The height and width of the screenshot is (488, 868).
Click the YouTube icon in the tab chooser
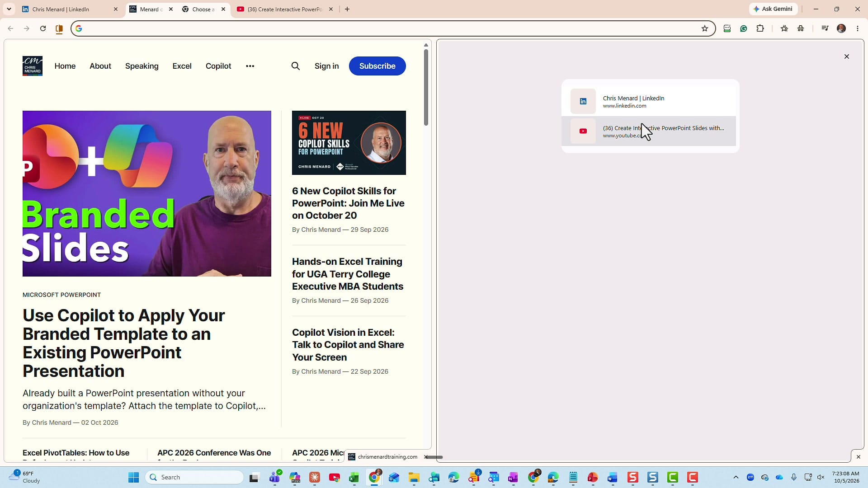point(583,131)
